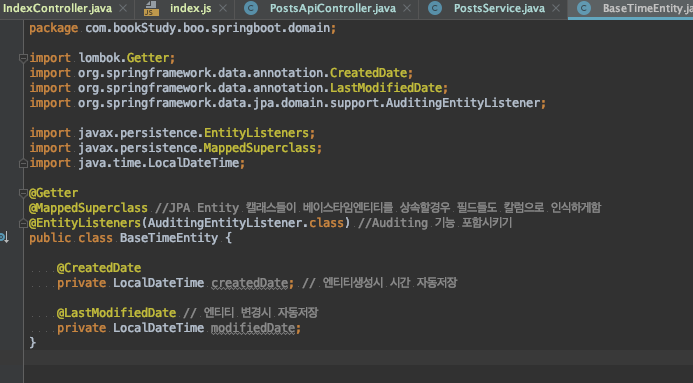
Task: Click the class icon on PostsService.java tab
Action: [x=435, y=8]
